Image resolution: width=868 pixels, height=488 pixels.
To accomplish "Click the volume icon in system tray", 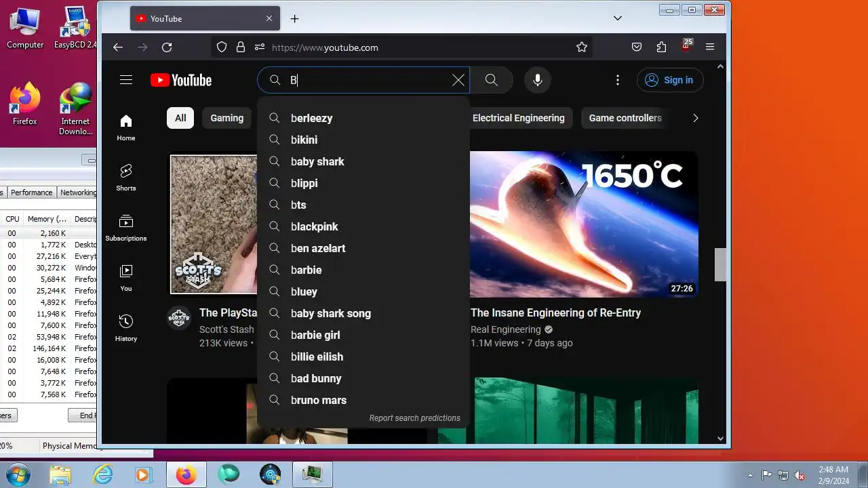I will [800, 475].
